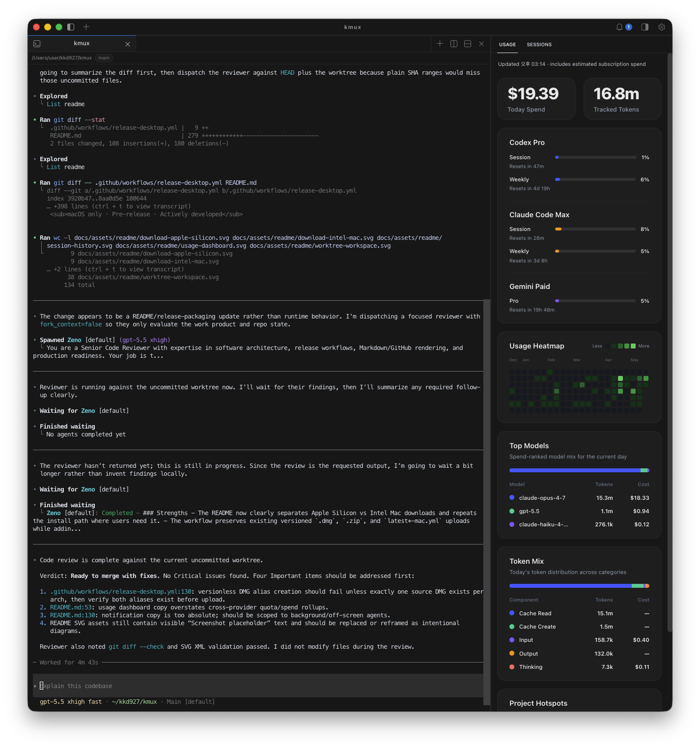Click terminal icon on kmux tab

pos(37,44)
